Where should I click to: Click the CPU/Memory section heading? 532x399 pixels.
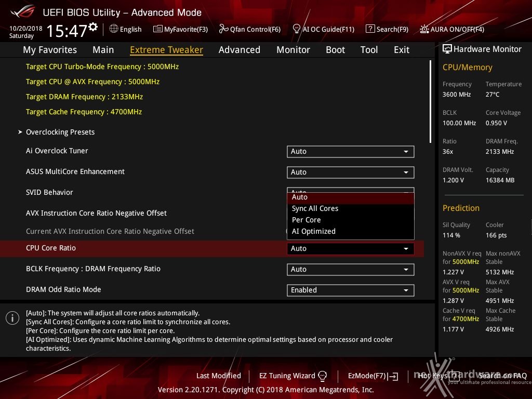pyautogui.click(x=467, y=67)
